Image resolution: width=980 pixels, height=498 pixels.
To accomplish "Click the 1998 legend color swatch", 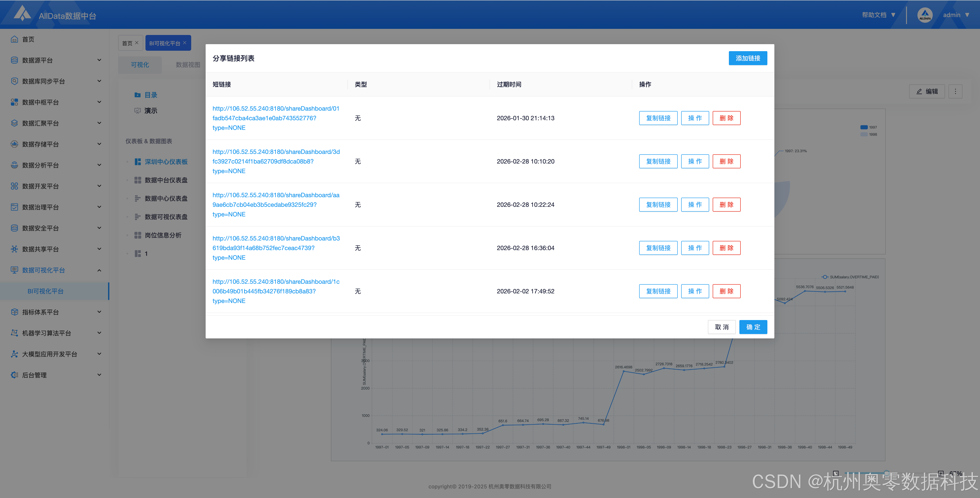I will (864, 135).
